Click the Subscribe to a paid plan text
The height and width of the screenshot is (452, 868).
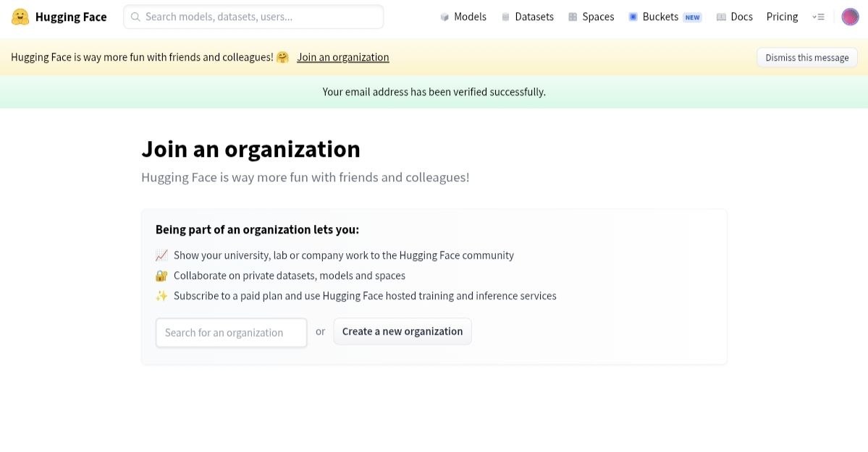(365, 296)
